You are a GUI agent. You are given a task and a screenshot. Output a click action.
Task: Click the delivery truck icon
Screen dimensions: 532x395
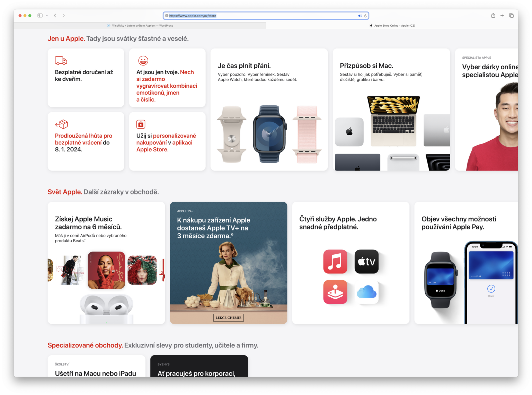[x=61, y=61]
